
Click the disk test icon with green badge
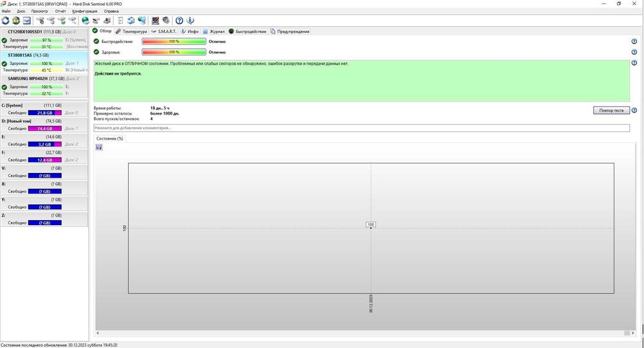point(62,20)
